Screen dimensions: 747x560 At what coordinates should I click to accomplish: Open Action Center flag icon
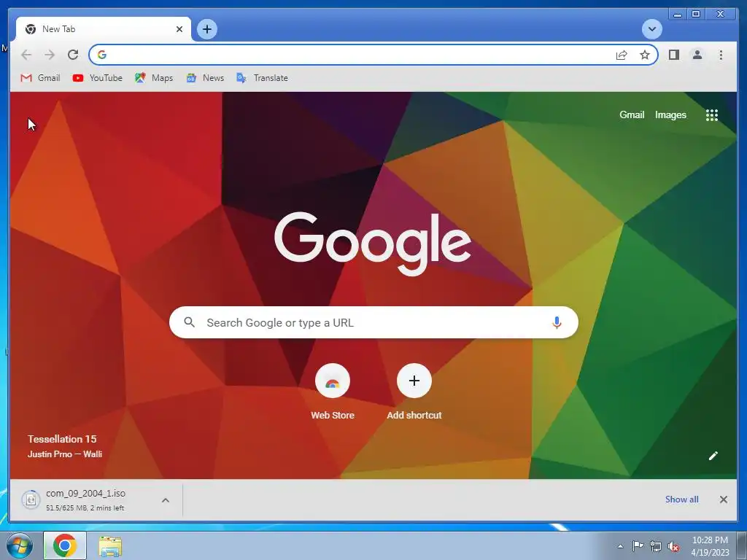click(638, 545)
